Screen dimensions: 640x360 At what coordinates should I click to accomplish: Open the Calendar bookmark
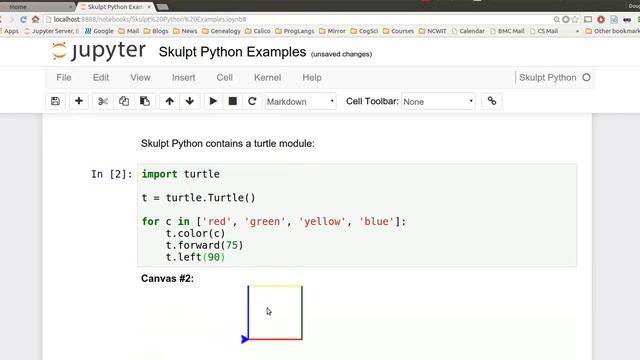pyautogui.click(x=468, y=31)
